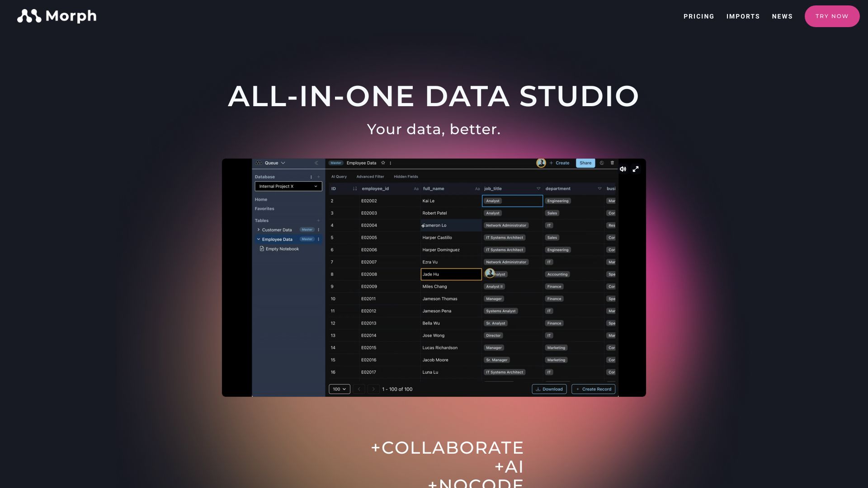Click the Share button on Employee Data
868x488 pixels.
585,163
